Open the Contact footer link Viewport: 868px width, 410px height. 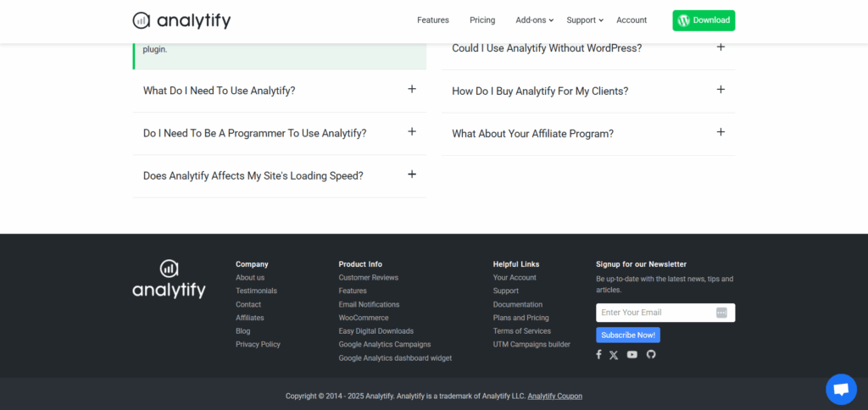point(248,305)
